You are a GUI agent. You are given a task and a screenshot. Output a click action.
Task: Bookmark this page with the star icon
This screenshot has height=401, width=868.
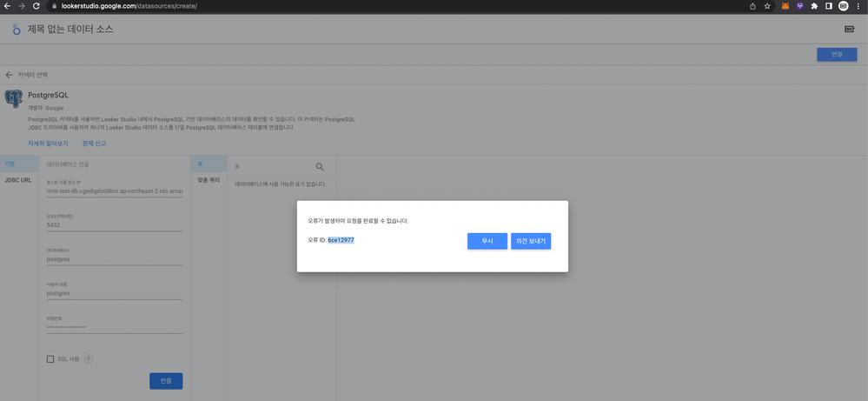[x=767, y=6]
